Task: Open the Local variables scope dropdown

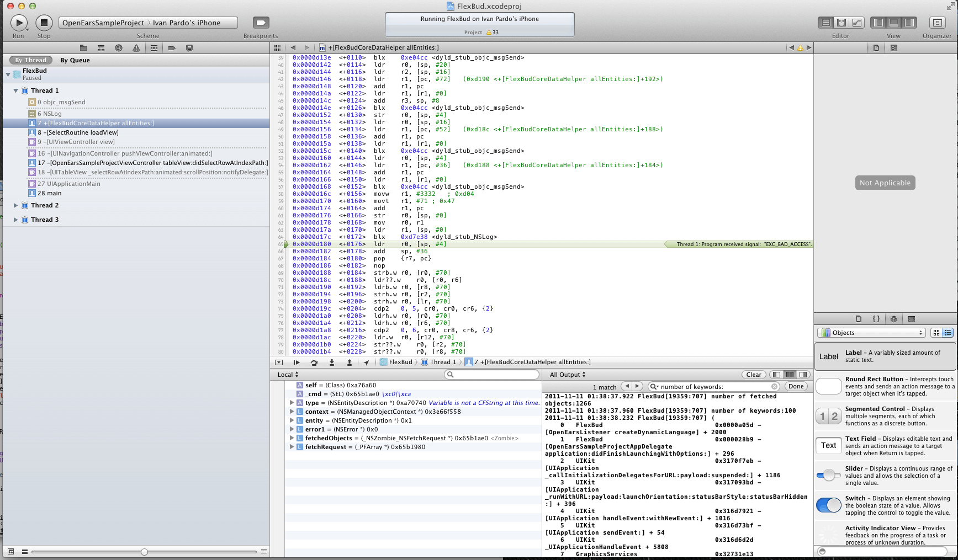Action: [x=288, y=375]
